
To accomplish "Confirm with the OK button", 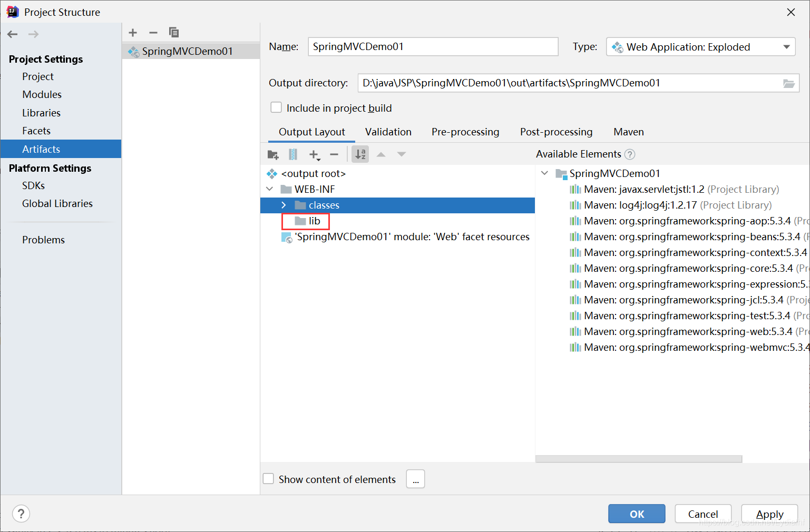I will [x=637, y=514].
